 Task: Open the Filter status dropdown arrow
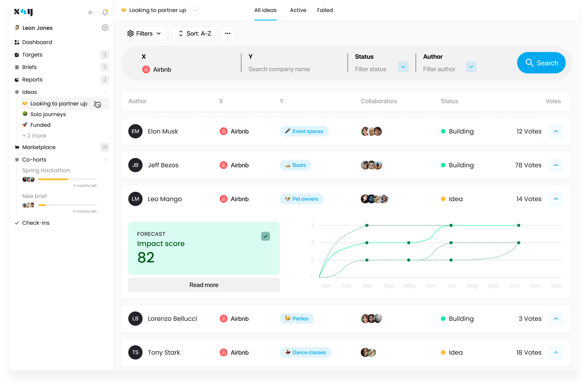403,67
